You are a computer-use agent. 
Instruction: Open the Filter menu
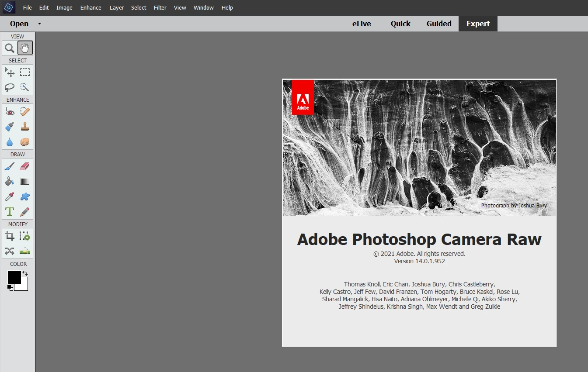pyautogui.click(x=160, y=7)
